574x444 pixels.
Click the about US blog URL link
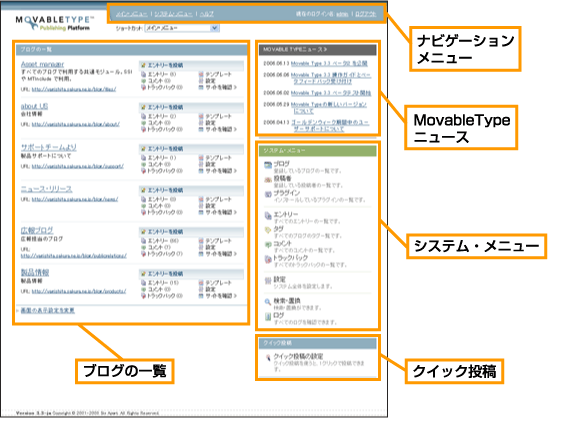click(x=76, y=124)
